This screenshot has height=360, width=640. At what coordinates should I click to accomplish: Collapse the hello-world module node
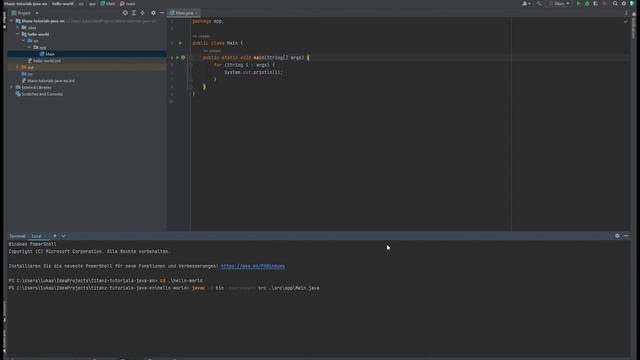click(18, 34)
